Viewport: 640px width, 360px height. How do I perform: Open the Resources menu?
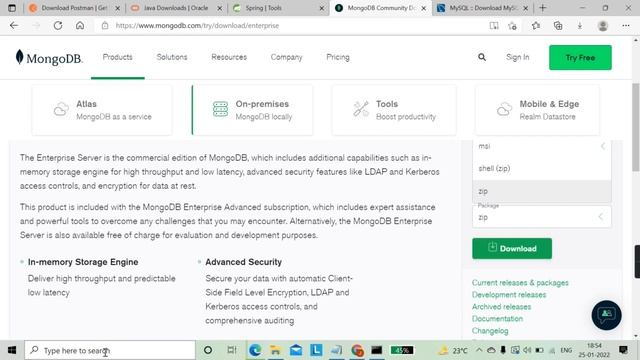(229, 57)
